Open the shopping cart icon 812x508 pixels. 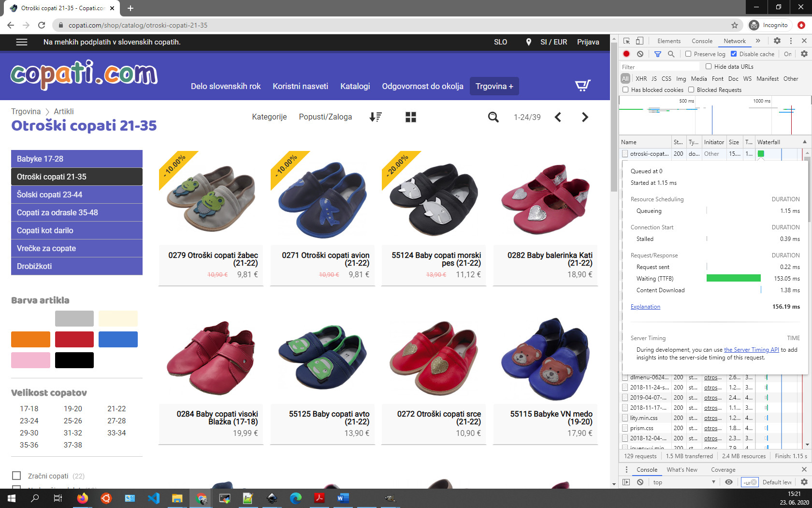(582, 86)
